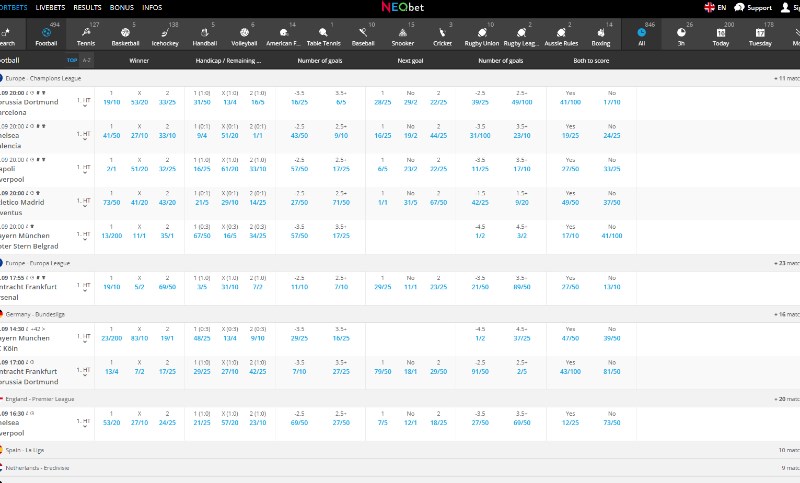
Task: Open the INFOS tab
Action: pyautogui.click(x=152, y=7)
